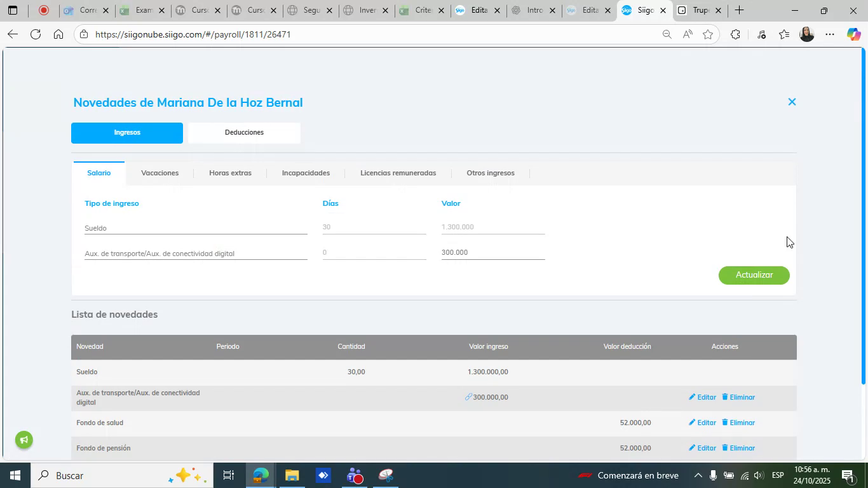Viewport: 868px width, 488px height.
Task: Open the tab actions menu icon
Action: (12, 10)
